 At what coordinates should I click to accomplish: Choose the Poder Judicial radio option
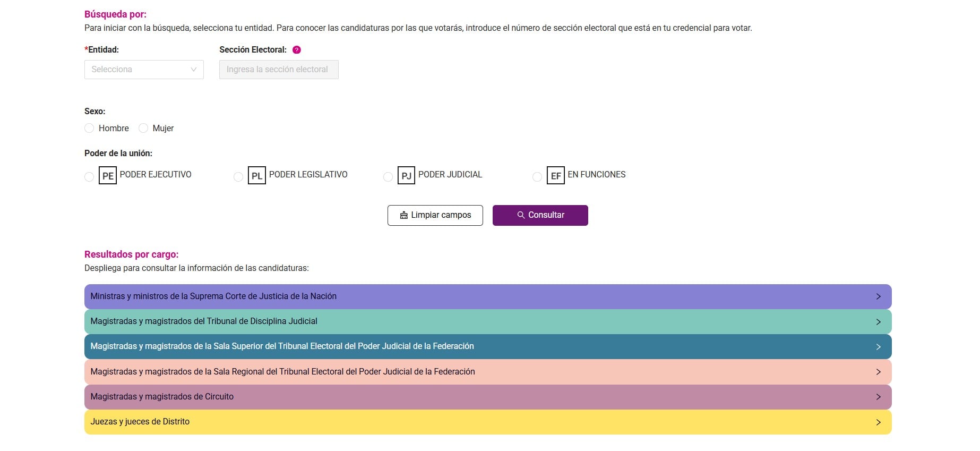(388, 177)
